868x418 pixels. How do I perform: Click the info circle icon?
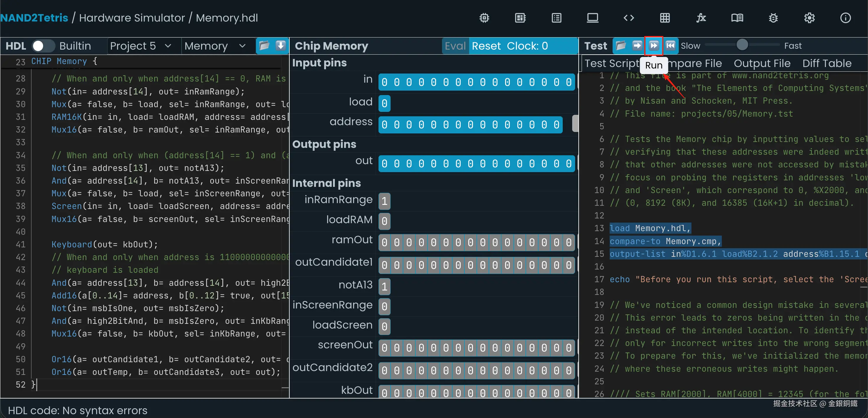click(x=845, y=18)
